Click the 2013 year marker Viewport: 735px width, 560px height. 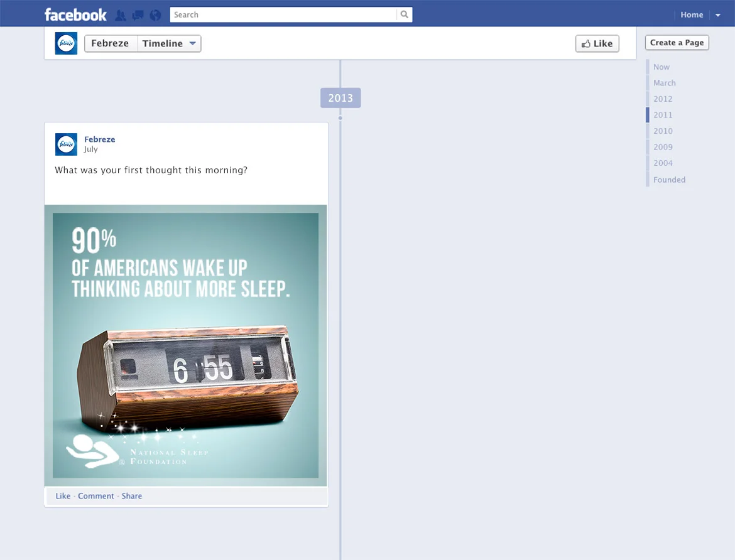click(340, 98)
